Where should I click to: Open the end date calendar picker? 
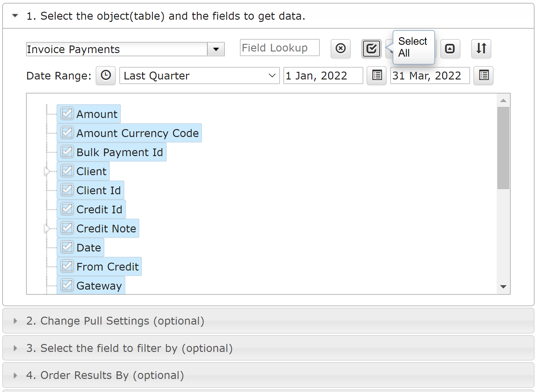coord(484,76)
